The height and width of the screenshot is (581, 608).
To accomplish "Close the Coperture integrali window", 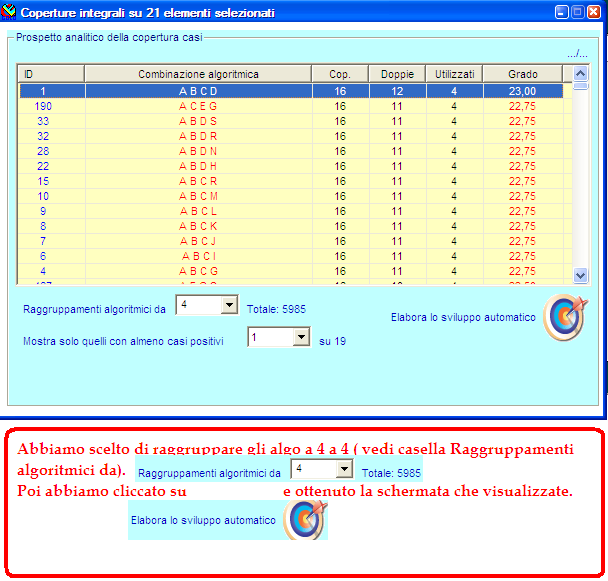I will click(x=594, y=12).
